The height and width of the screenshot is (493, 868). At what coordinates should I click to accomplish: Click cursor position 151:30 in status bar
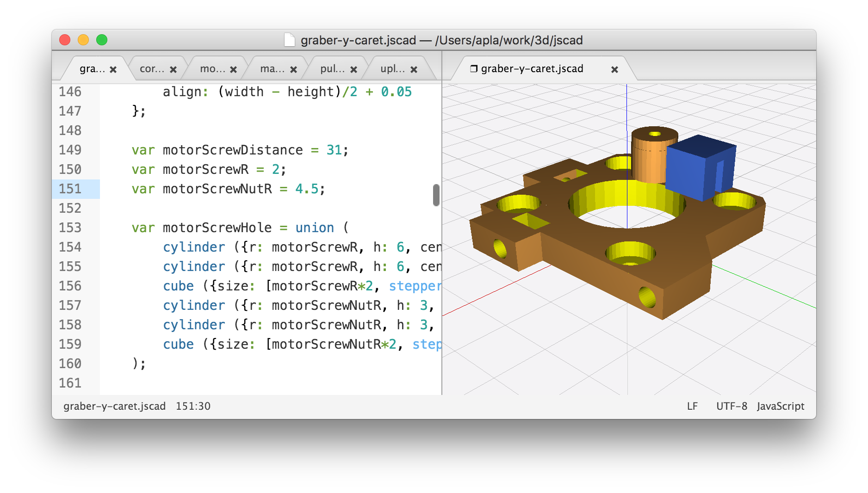(x=193, y=406)
